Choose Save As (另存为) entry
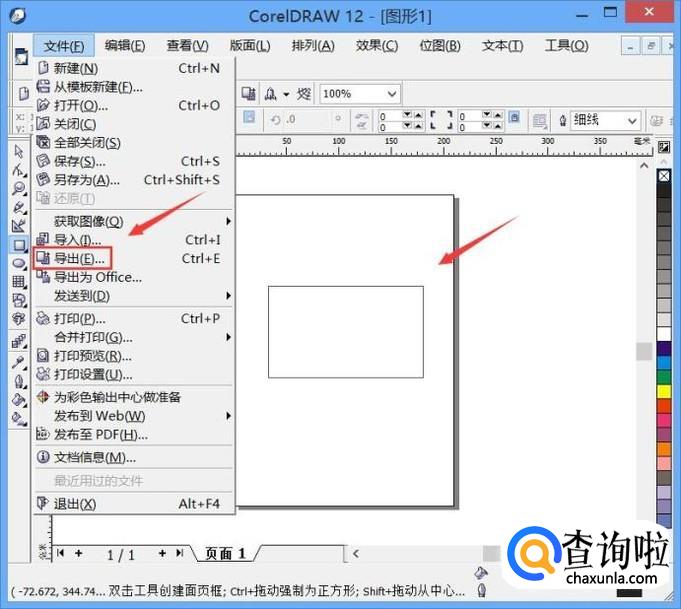 pos(135,180)
